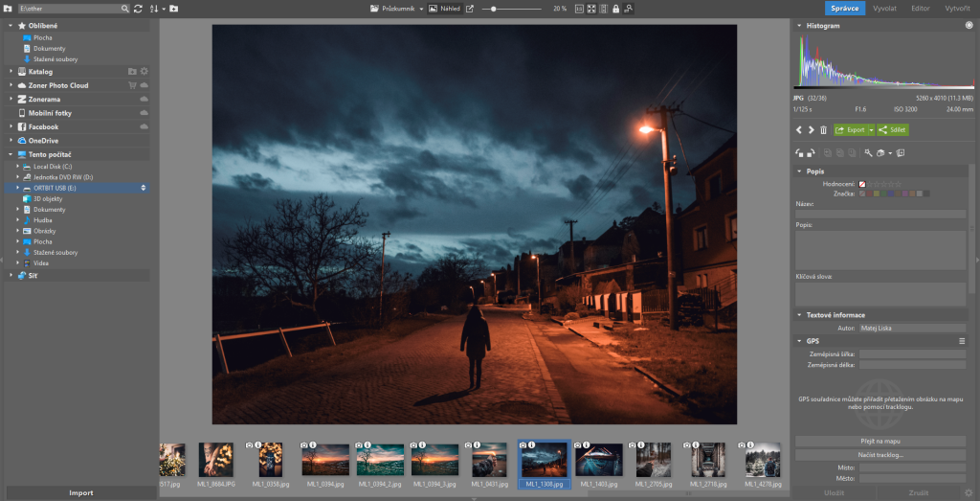Click the Klíčová slova field
This screenshot has width=980, height=501.
point(880,294)
